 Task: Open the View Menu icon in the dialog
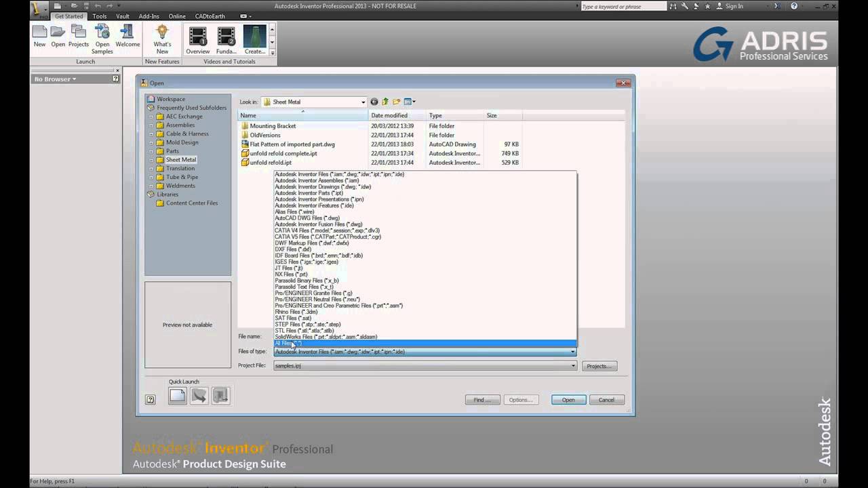coord(410,102)
